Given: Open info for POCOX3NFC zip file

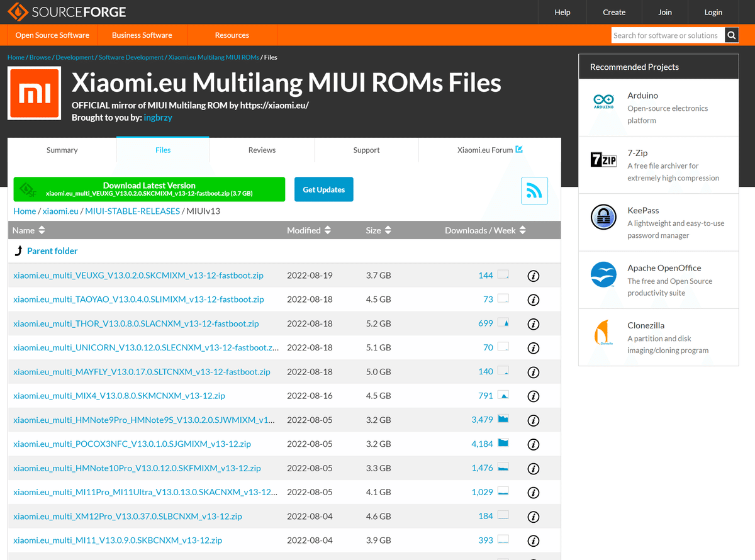Looking at the screenshot, I should click(x=534, y=444).
